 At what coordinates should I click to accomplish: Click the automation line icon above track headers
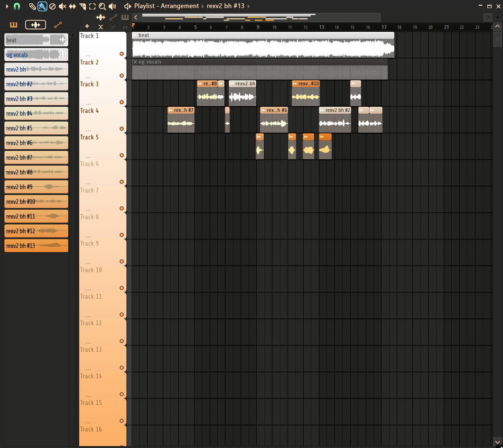coord(113,18)
